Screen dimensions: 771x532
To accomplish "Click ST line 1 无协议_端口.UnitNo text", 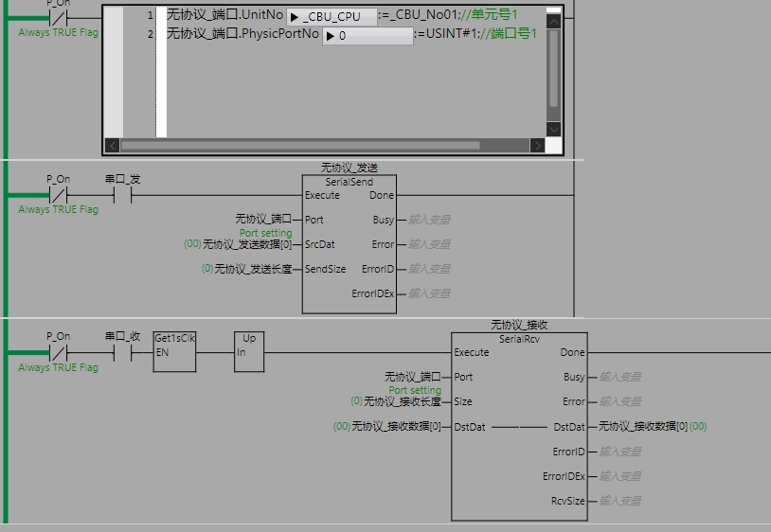I will click(x=224, y=15).
